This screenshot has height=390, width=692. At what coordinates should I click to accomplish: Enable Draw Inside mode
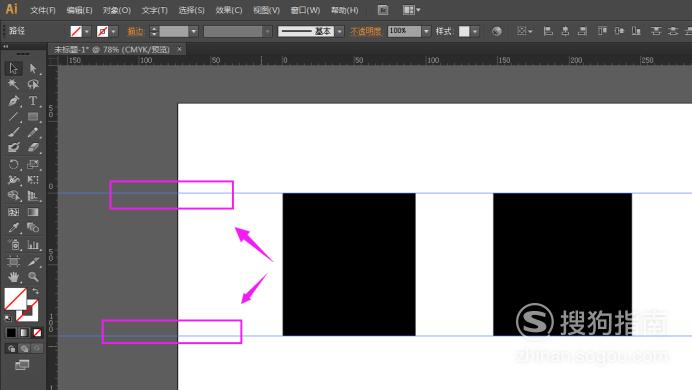(37, 349)
